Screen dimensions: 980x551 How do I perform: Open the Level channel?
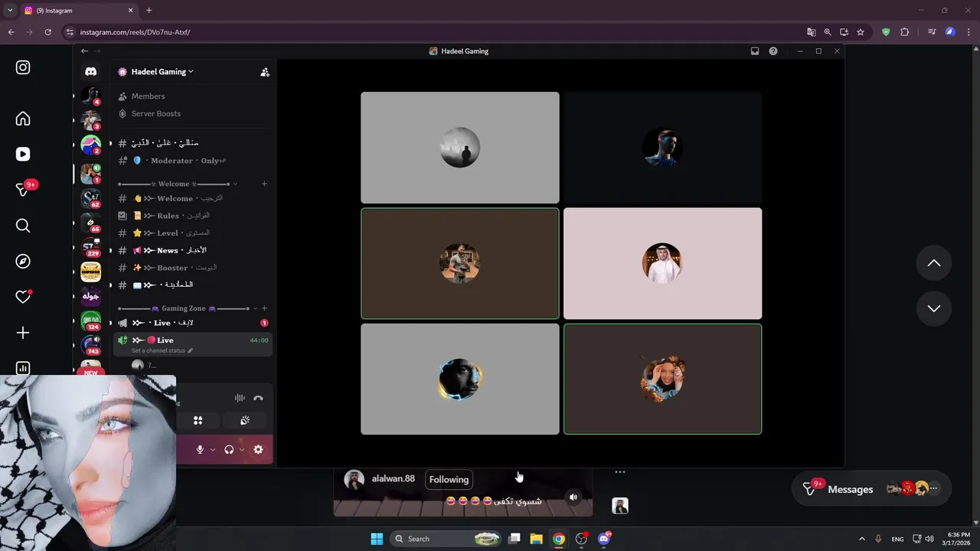coord(193,233)
